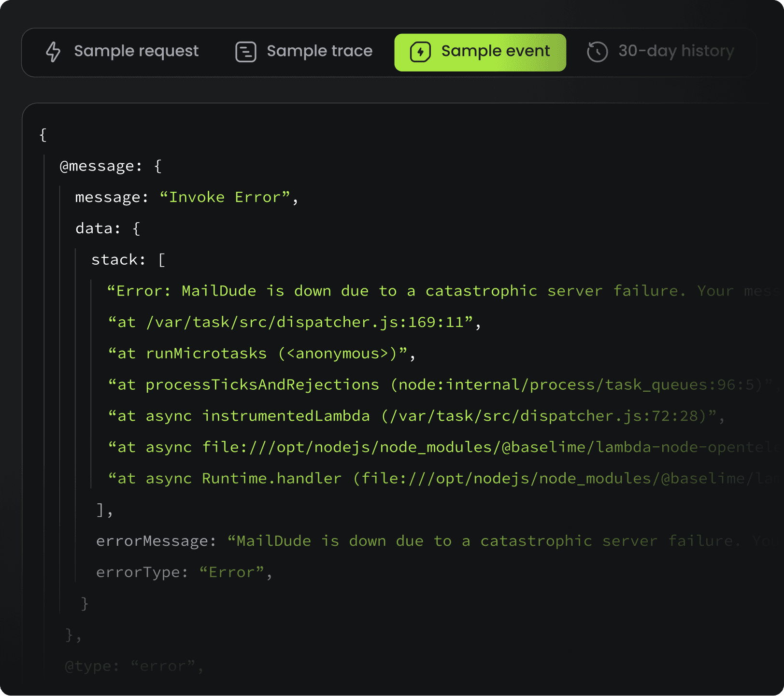Click the trace list icon beside Sample trace
The height and width of the screenshot is (696, 784).
pyautogui.click(x=245, y=52)
